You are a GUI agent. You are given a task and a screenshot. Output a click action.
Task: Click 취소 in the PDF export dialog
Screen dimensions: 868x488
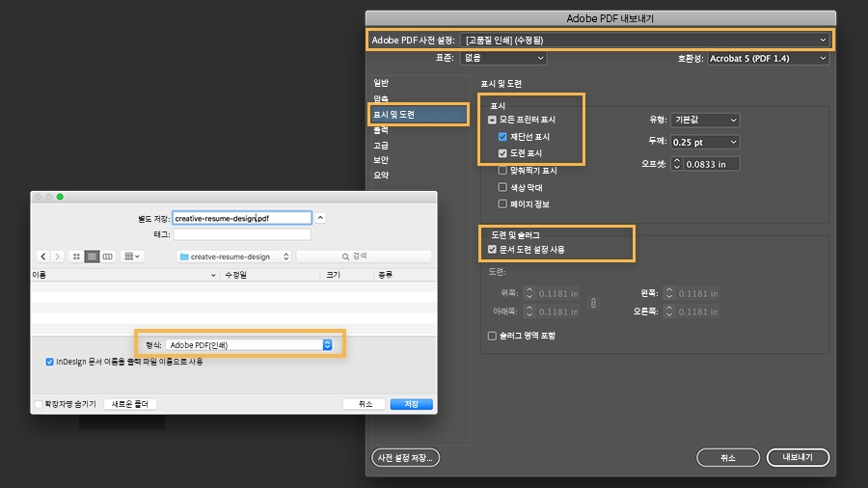coord(728,457)
